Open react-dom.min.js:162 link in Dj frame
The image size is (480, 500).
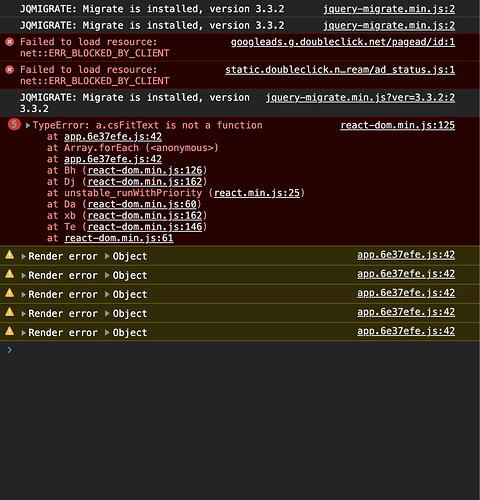[x=145, y=182]
